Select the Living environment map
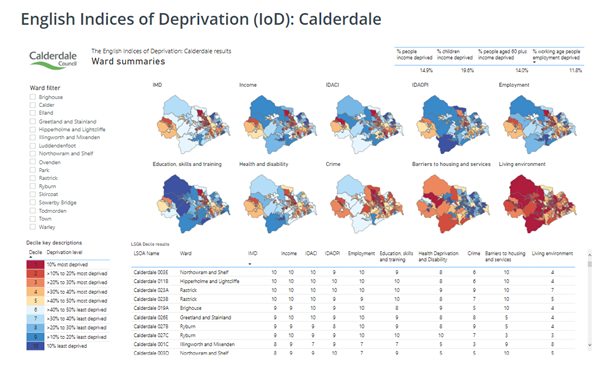 pos(540,204)
